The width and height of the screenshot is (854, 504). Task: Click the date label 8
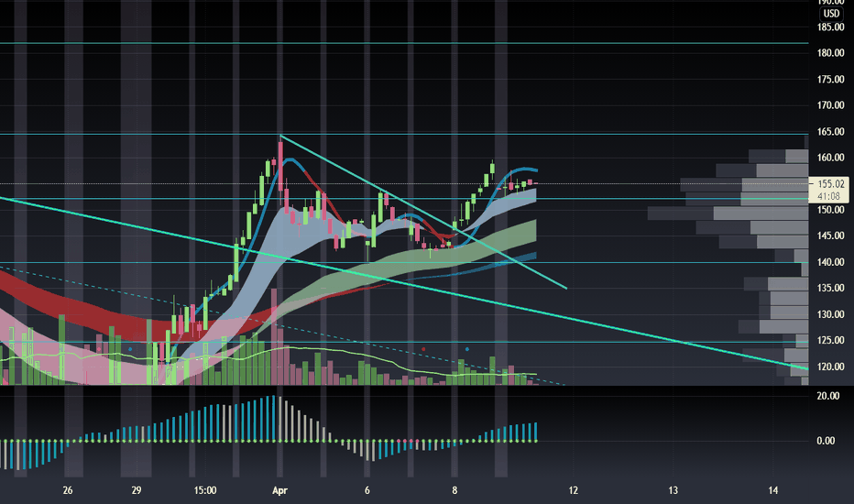454,490
